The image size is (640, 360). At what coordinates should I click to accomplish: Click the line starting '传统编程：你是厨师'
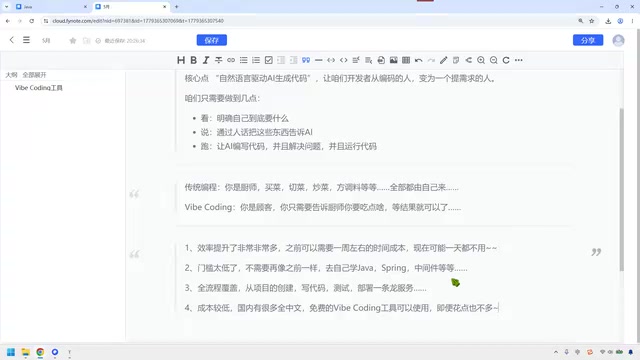pyautogui.click(x=322, y=187)
